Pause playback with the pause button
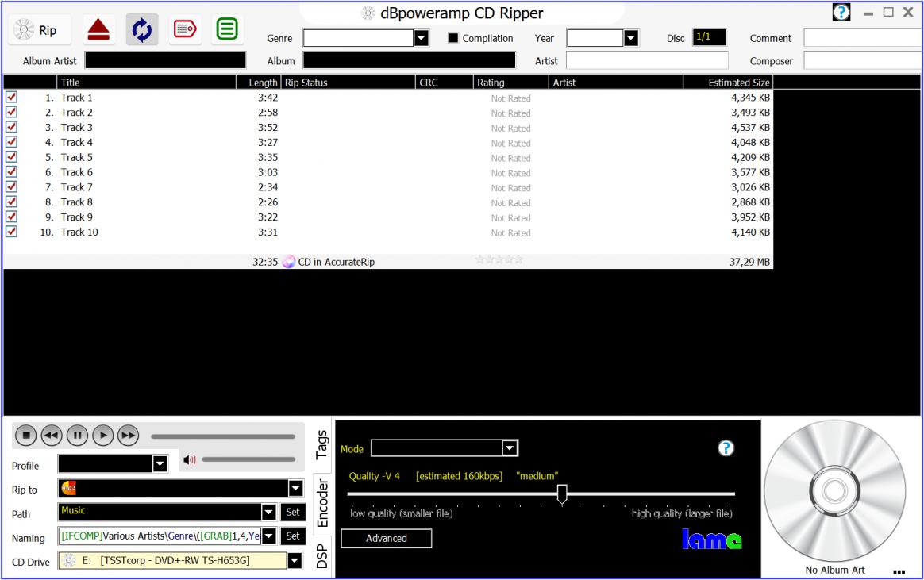 coord(77,435)
